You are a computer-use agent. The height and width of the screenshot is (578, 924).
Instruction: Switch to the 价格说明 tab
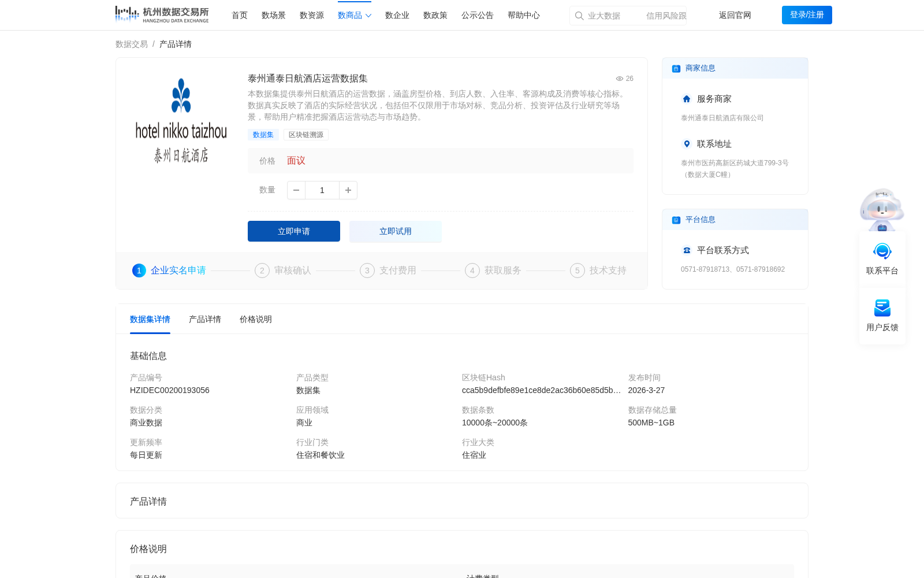click(x=256, y=320)
